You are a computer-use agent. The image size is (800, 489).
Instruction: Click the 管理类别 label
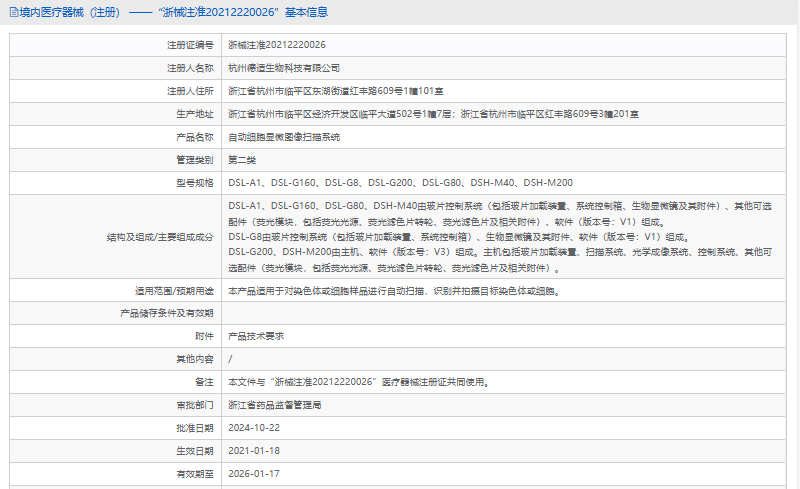(194, 160)
